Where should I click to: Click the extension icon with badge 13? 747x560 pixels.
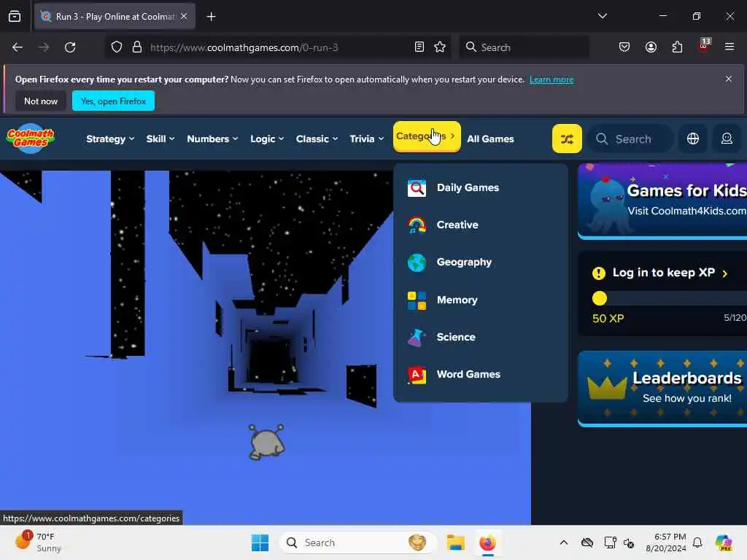click(703, 46)
